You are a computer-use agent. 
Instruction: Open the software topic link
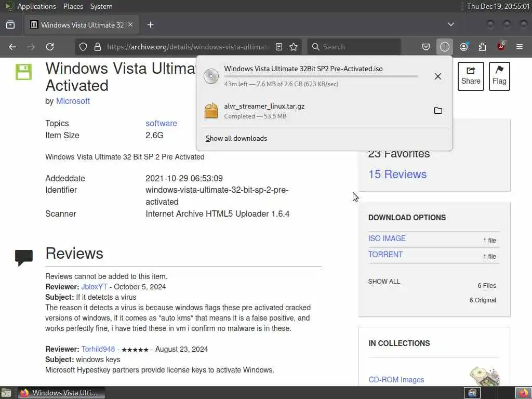tap(161, 124)
